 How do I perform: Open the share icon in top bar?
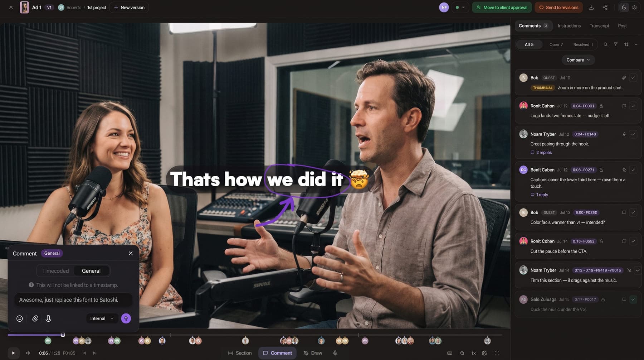point(605,8)
